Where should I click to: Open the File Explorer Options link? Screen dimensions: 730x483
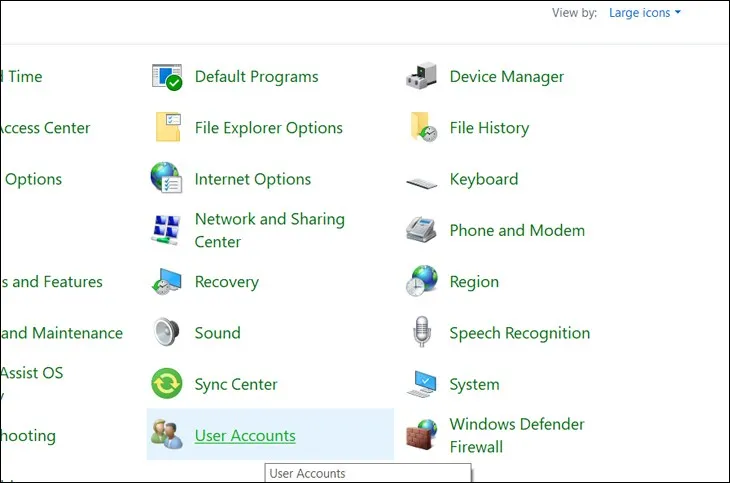[269, 128]
